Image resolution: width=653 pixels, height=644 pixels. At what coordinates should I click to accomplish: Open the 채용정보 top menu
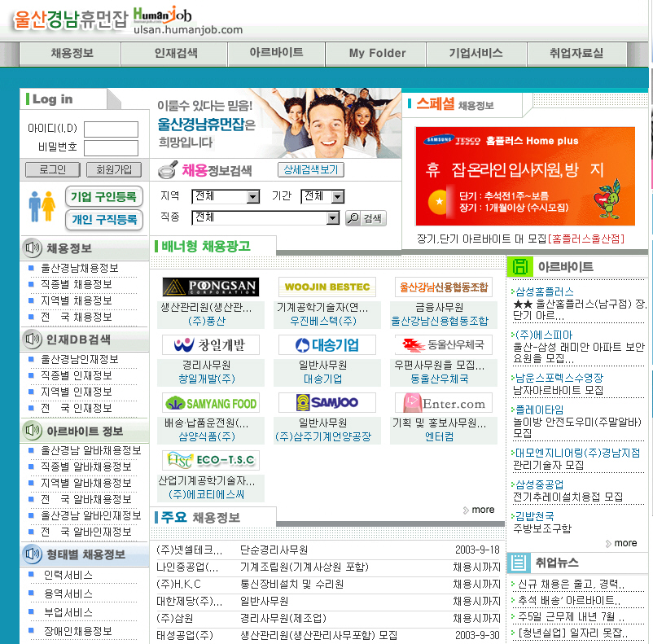coord(72,53)
